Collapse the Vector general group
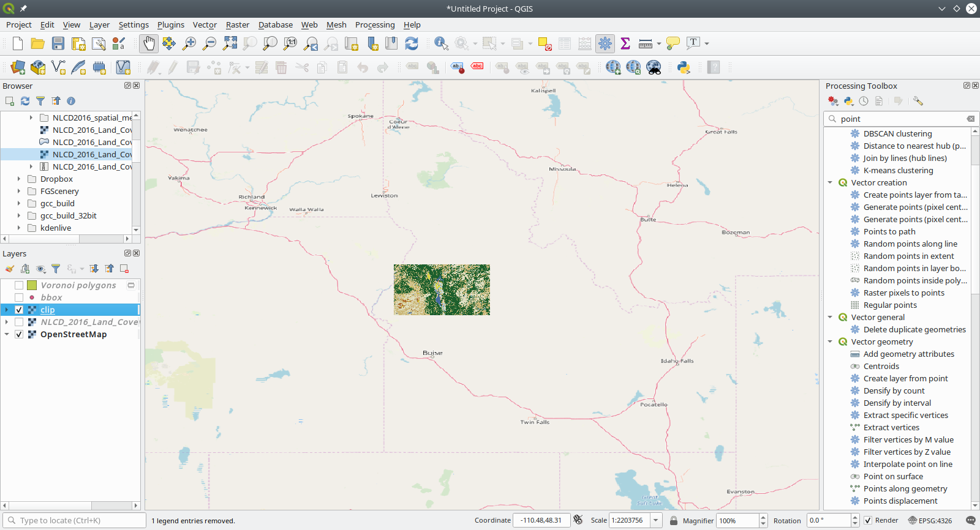Screen dimensions: 980x530 pyautogui.click(x=830, y=317)
